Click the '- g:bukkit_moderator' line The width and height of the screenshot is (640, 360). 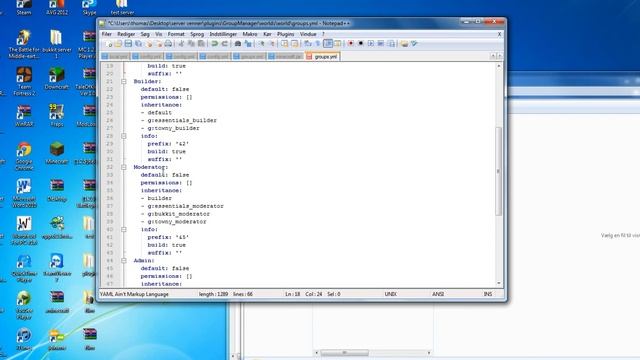tap(175, 214)
